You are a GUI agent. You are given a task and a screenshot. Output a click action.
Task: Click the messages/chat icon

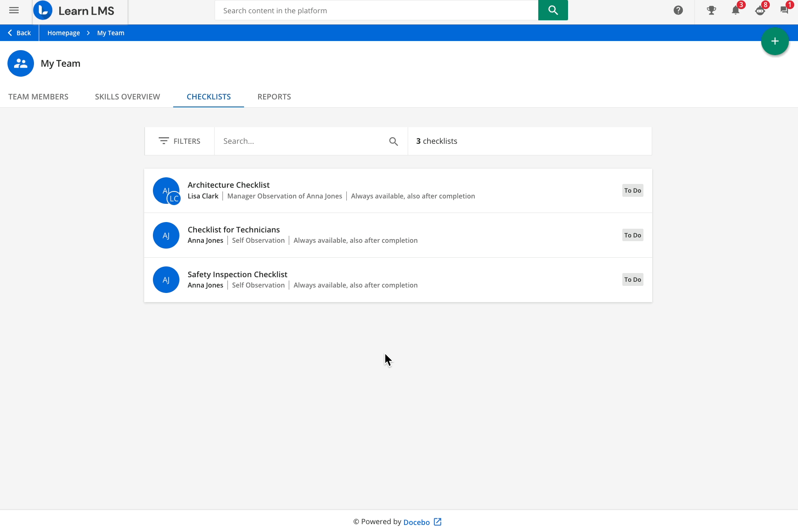click(x=785, y=11)
